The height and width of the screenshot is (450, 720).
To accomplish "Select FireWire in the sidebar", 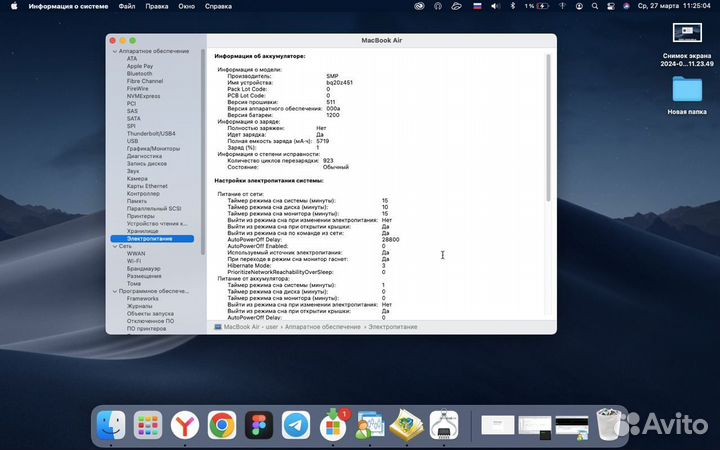I will 137,89.
